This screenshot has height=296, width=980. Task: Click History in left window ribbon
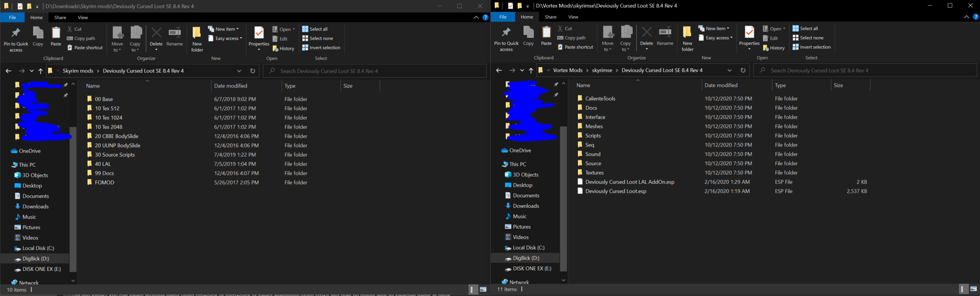[283, 48]
